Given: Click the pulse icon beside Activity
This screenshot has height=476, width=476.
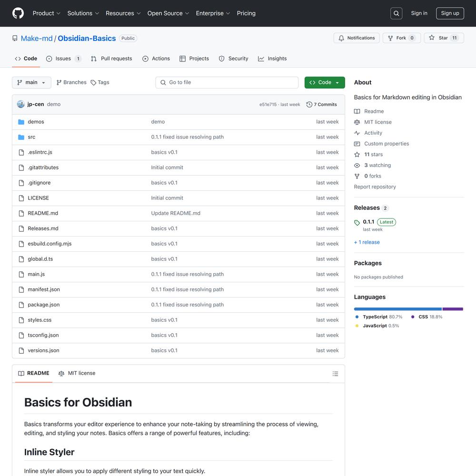Looking at the screenshot, I should pyautogui.click(x=357, y=133).
